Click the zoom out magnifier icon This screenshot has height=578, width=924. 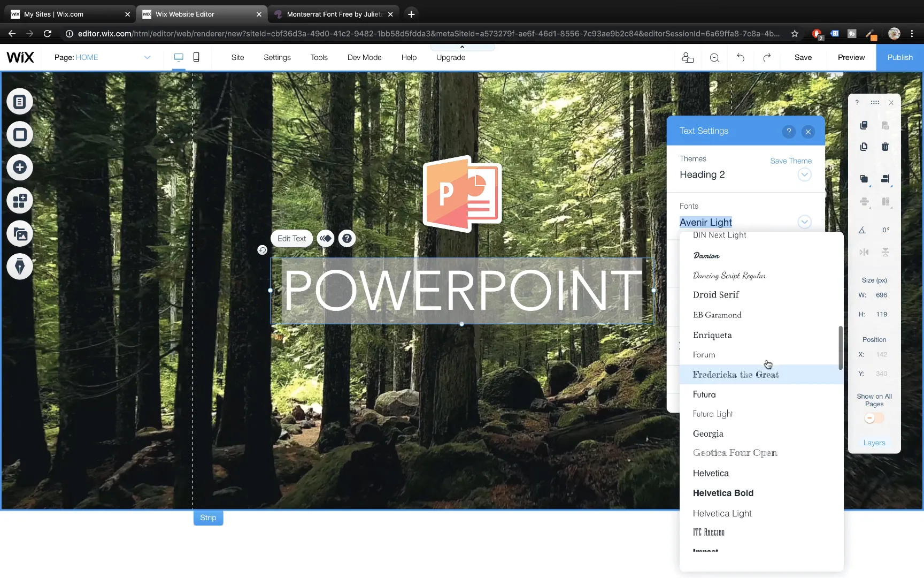[x=714, y=57]
